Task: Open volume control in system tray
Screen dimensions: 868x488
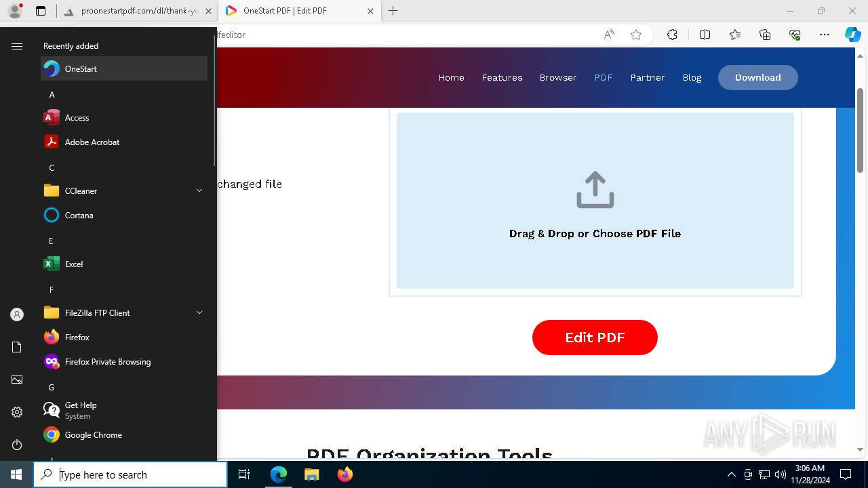Action: (781, 474)
